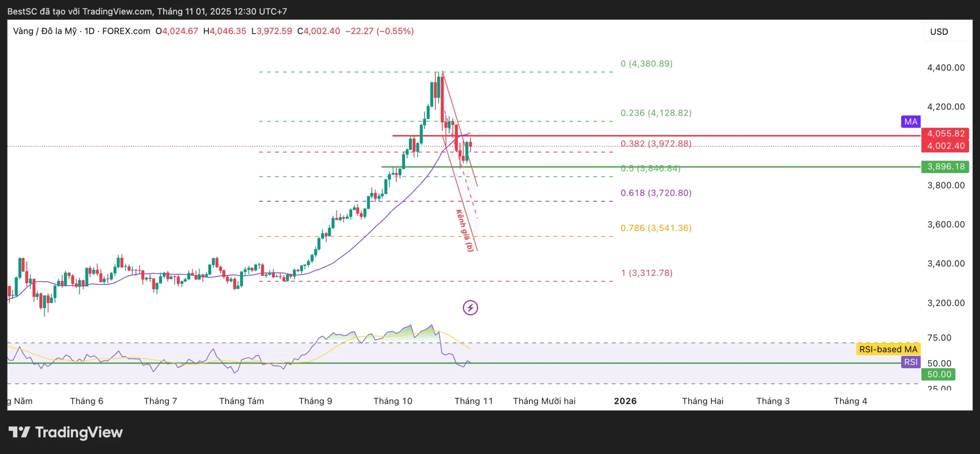
Task: Click the green 50.00 RSI level tag
Action: pos(939,374)
